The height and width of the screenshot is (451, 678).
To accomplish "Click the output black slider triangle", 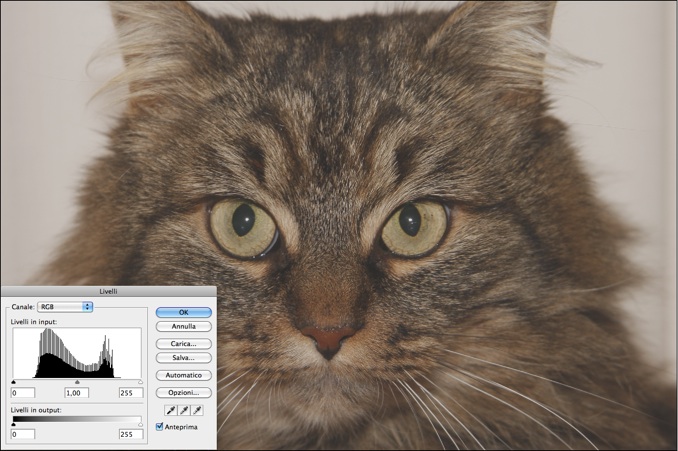I will (13, 424).
